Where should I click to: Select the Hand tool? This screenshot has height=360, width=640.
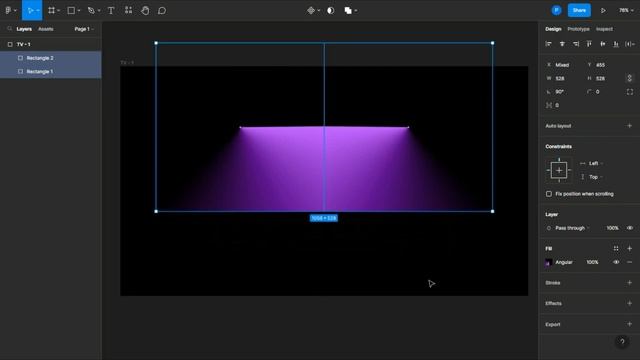[x=145, y=11]
